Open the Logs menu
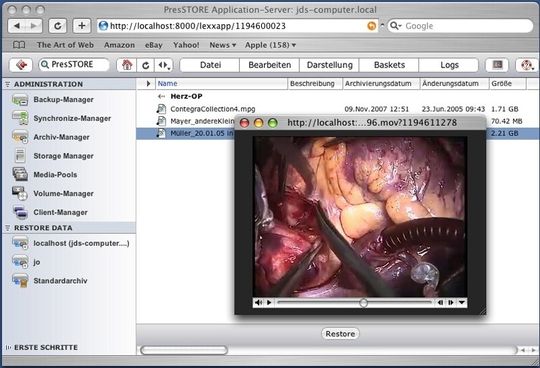This screenshot has width=540, height=368. pyautogui.click(x=449, y=65)
